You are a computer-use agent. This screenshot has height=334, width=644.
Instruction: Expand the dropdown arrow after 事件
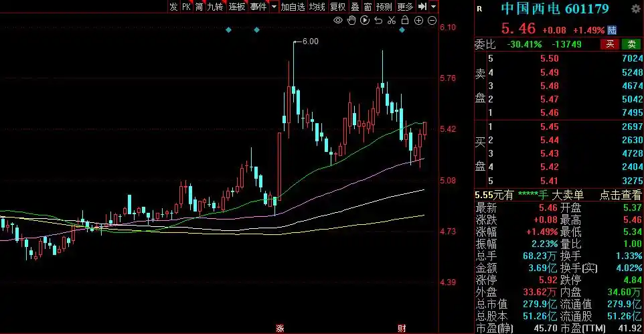273,7
